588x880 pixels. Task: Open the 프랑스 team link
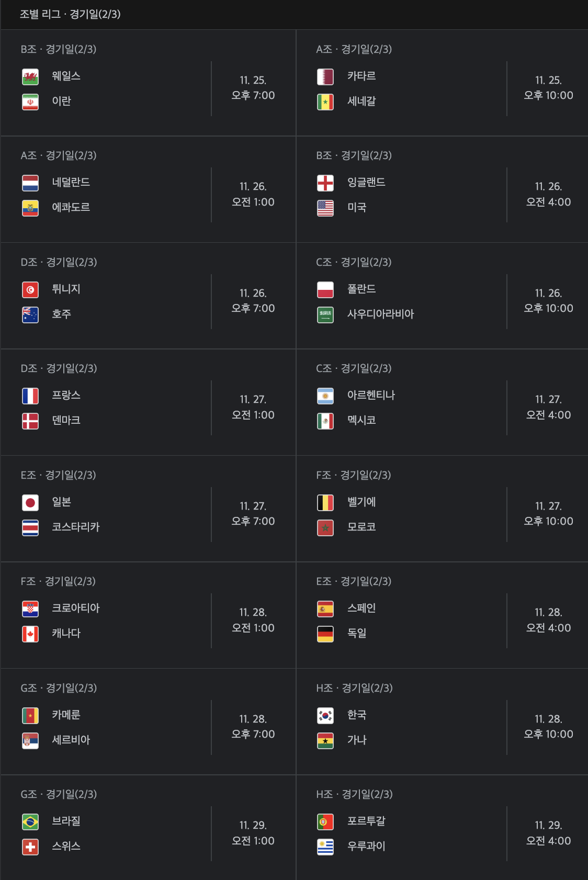click(66, 395)
